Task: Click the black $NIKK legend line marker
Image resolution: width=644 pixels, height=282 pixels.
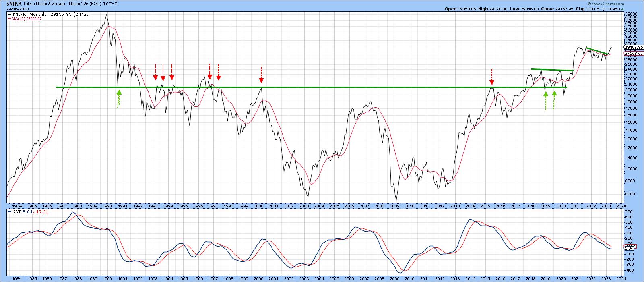Action: [9, 14]
